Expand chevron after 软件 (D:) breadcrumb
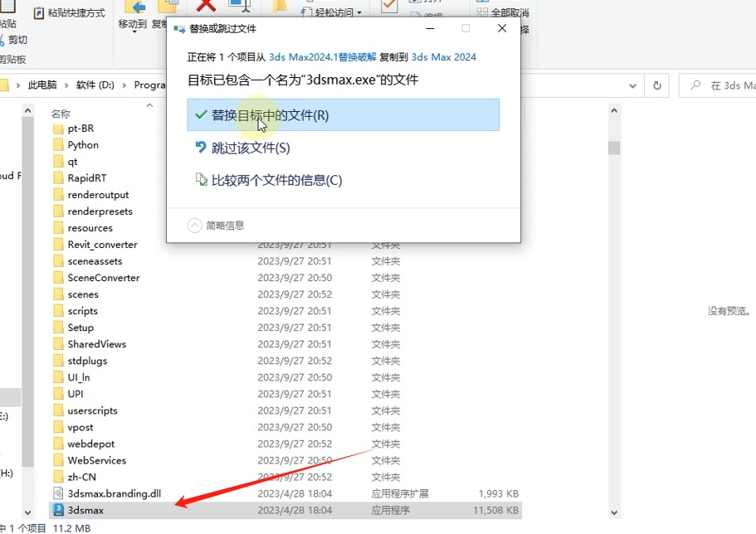The image size is (756, 534). point(124,85)
